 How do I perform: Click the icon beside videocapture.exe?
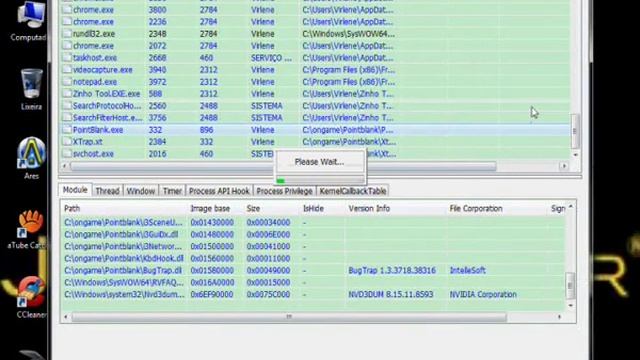67,70
